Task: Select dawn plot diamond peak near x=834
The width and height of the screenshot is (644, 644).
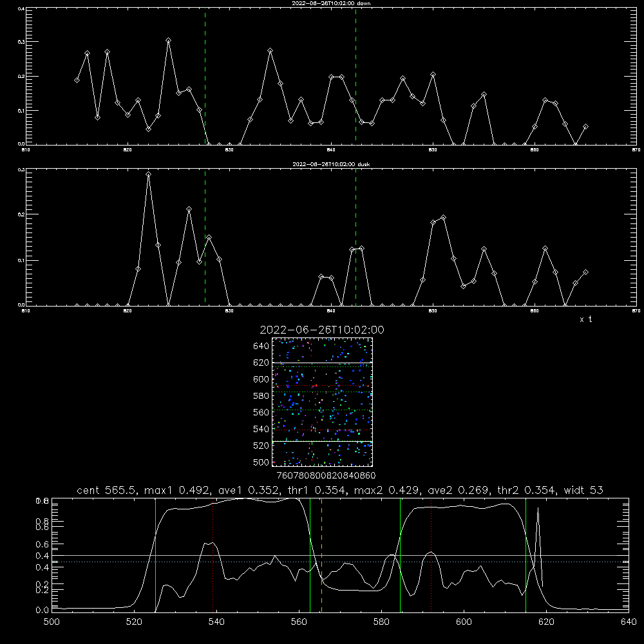Action: pyautogui.click(x=270, y=50)
